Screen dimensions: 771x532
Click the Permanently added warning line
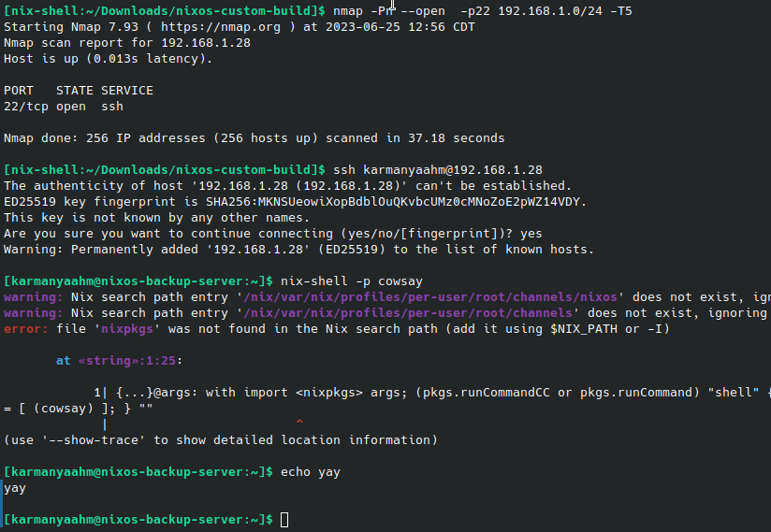click(x=298, y=250)
